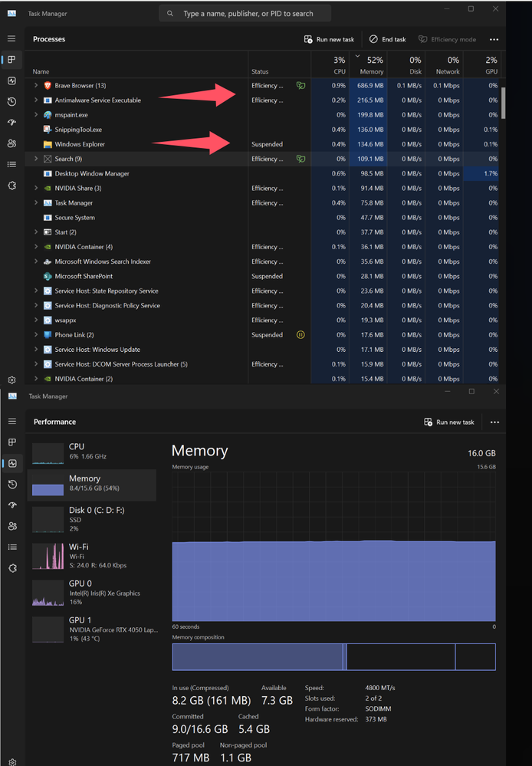
Task: Select Processes sidebar icon in Performance window
Action: (x=12, y=442)
